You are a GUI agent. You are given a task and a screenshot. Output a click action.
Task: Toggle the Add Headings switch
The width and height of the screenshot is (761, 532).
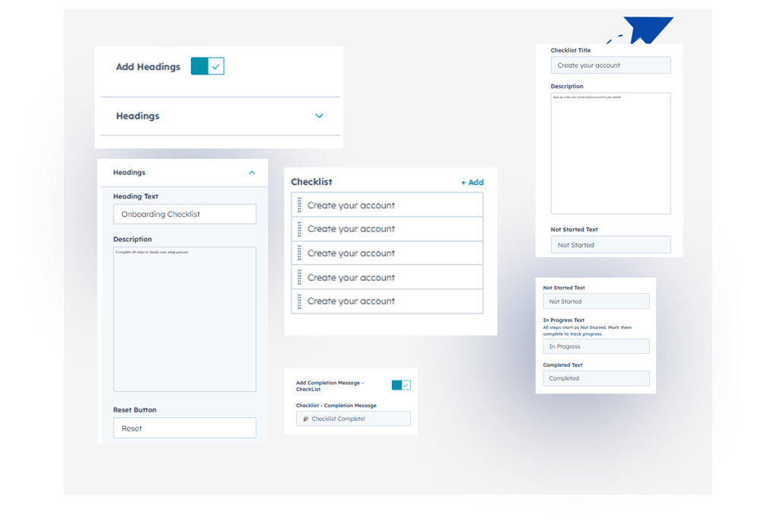[207, 67]
